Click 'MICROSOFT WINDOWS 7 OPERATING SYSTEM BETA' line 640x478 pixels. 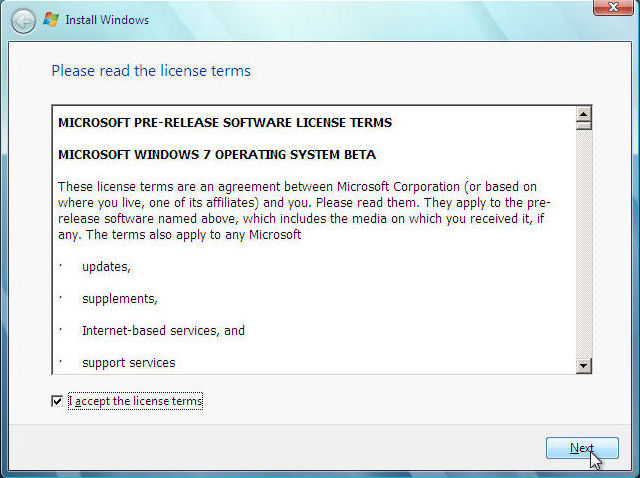point(217,155)
